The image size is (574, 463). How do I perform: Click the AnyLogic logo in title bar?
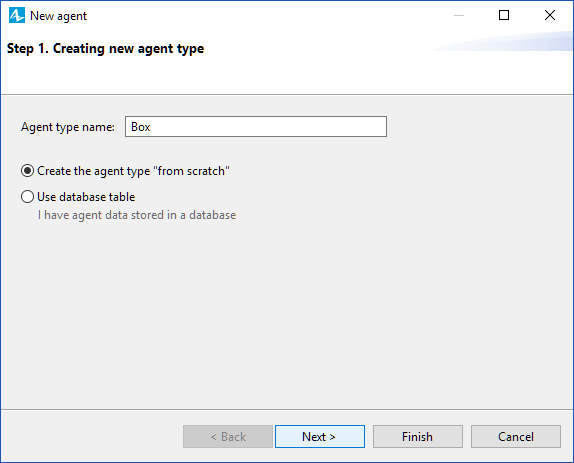pos(17,15)
